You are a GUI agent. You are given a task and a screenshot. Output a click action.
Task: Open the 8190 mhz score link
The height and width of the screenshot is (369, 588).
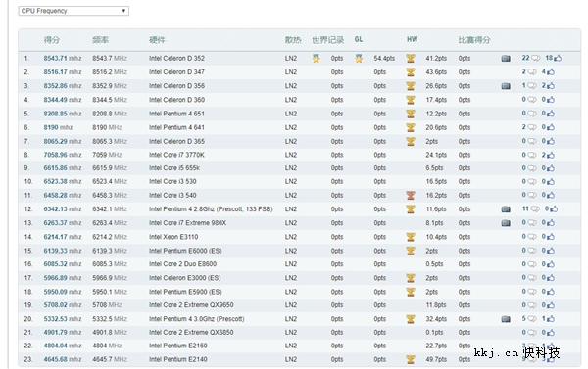coord(58,127)
